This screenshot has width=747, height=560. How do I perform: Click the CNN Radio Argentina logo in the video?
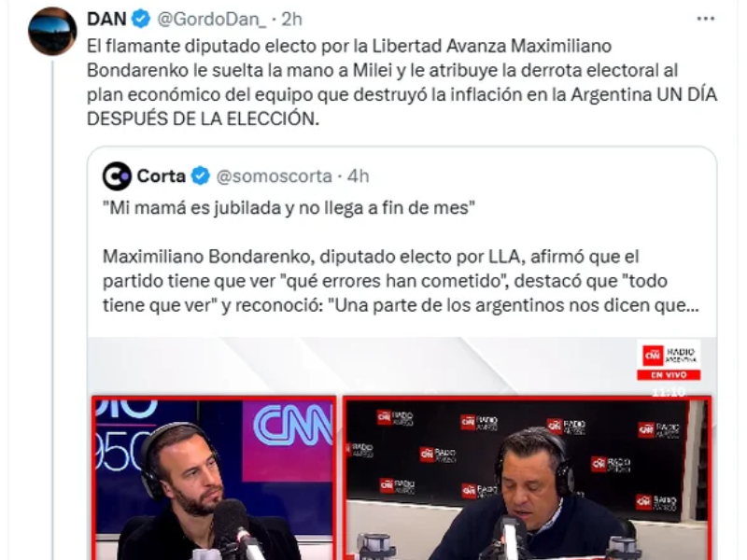coord(669,356)
